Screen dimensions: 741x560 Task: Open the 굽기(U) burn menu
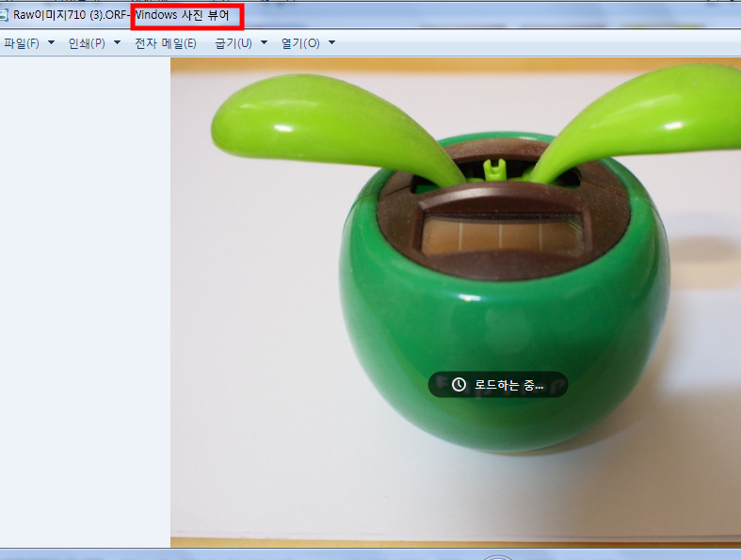tap(233, 43)
